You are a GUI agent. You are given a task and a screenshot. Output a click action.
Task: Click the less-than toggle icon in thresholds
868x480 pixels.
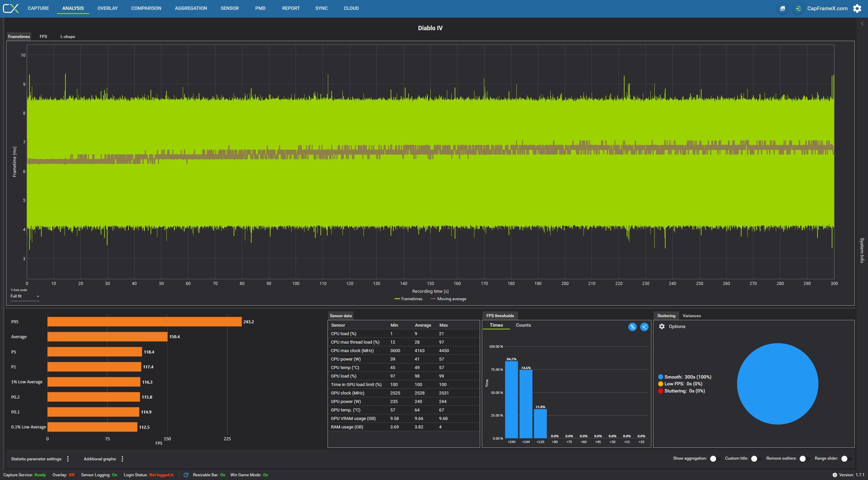pos(644,327)
